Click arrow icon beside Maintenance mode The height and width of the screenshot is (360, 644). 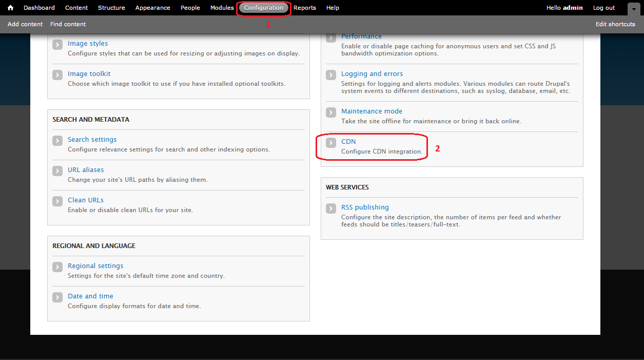331,112
